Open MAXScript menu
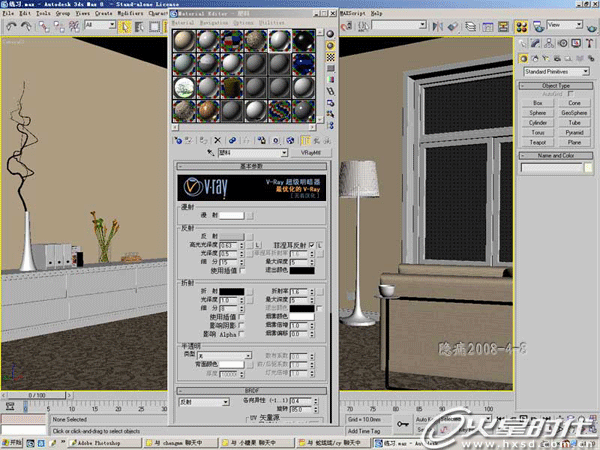This screenshot has width=600, height=450. [x=353, y=13]
